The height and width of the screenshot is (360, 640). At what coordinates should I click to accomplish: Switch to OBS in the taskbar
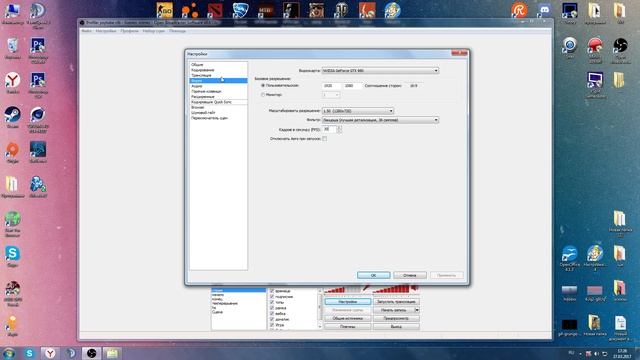(91, 353)
